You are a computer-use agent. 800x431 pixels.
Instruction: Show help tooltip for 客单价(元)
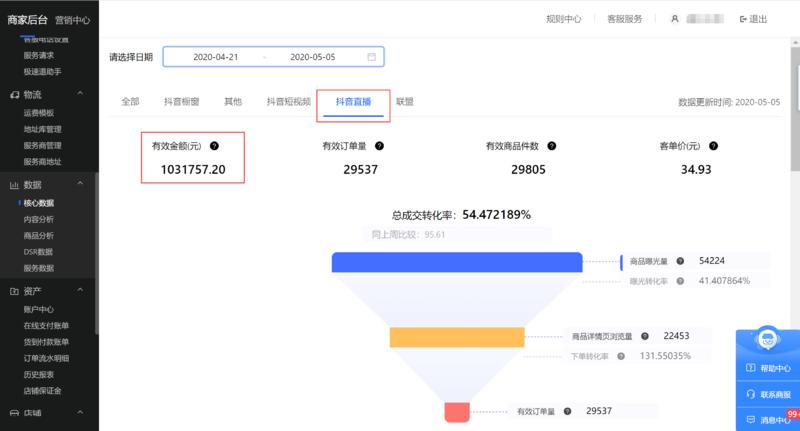point(713,146)
